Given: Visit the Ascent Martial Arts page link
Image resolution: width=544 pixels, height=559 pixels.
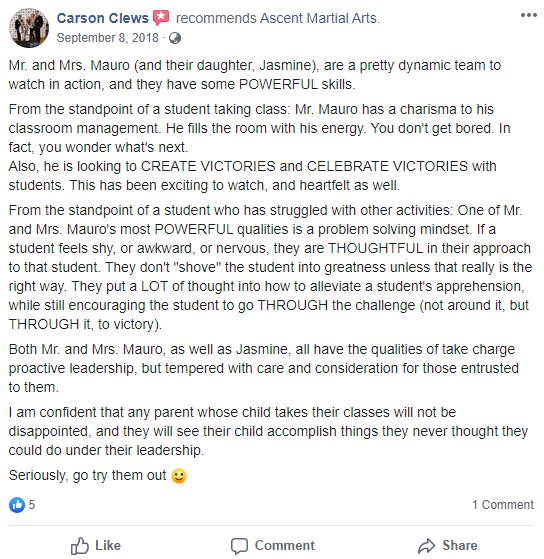Looking at the screenshot, I should click(319, 18).
